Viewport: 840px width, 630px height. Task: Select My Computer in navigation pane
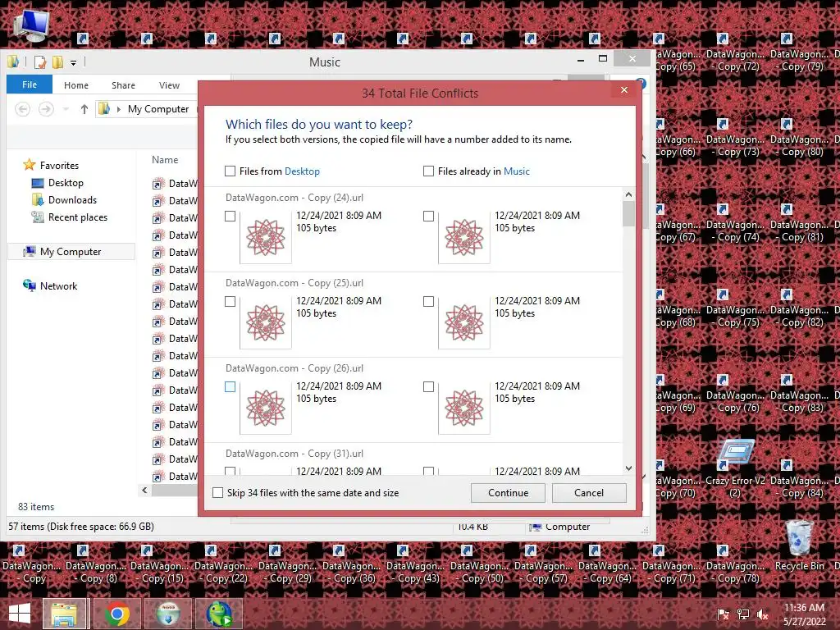[71, 252]
